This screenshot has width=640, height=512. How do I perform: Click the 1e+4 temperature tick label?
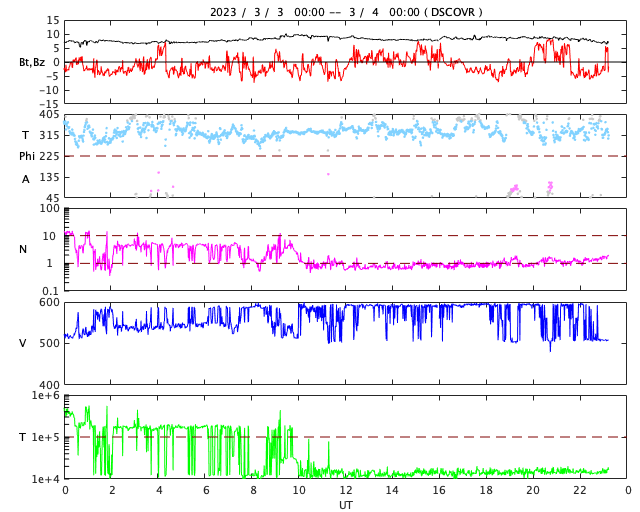point(46,479)
